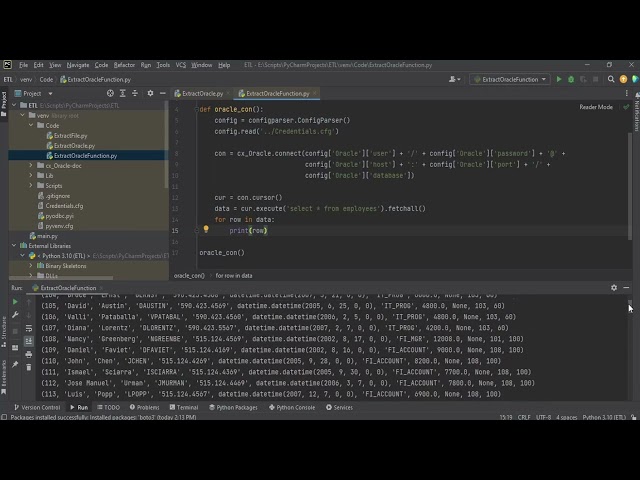
Task: Rerun the program in Run panel
Action: click(15, 302)
